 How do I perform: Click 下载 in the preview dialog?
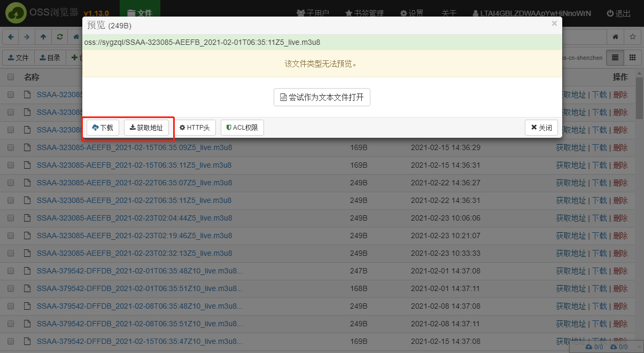[102, 128]
